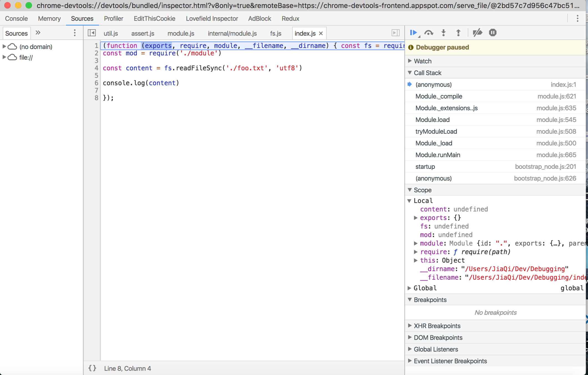Select Module._compile call stack frame
The image size is (588, 375).
tap(439, 96)
